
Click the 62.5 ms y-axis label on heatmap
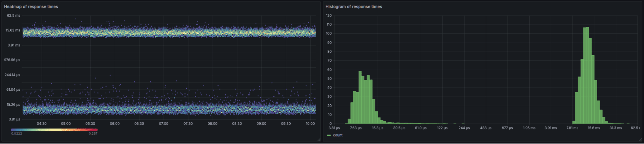[14, 15]
